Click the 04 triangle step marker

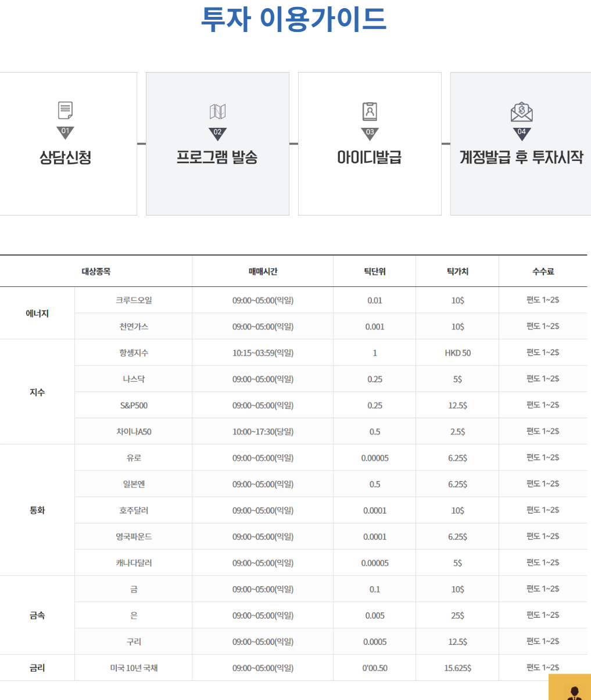click(522, 134)
